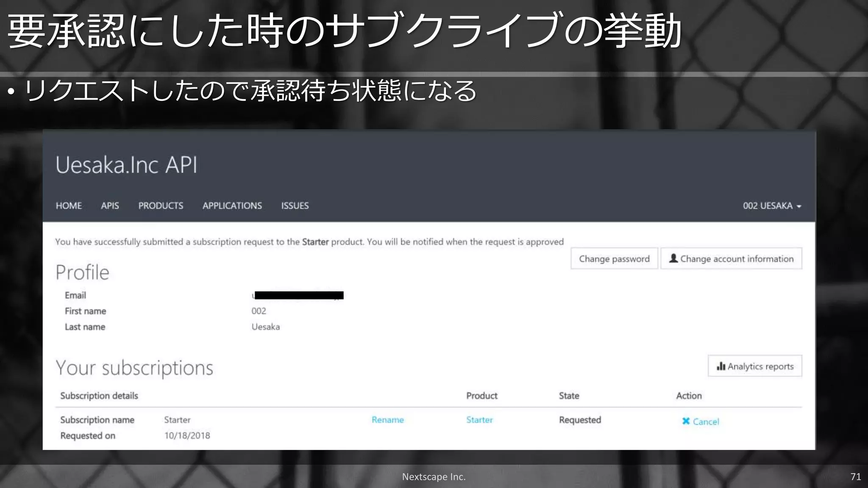Click the Subscription name label
This screenshot has width=868, height=488.
[x=97, y=420]
